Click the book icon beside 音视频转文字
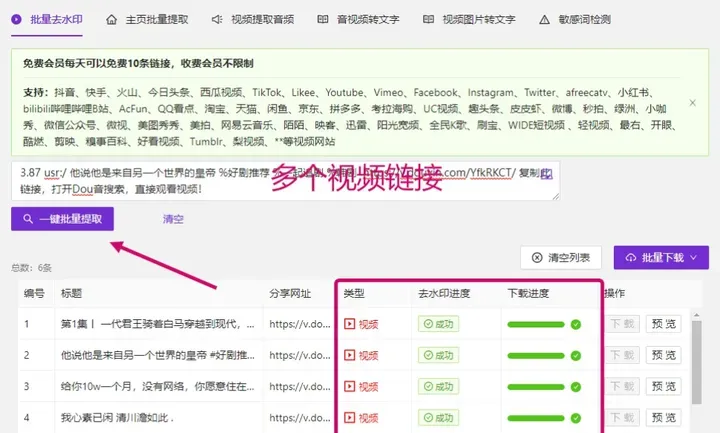This screenshot has height=433, width=720. [323, 19]
